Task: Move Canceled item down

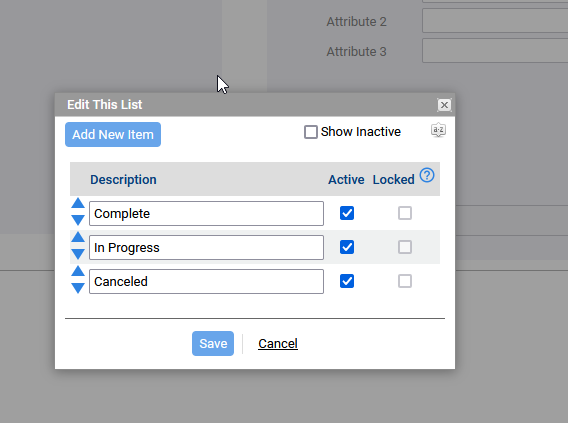Action: pyautogui.click(x=78, y=288)
